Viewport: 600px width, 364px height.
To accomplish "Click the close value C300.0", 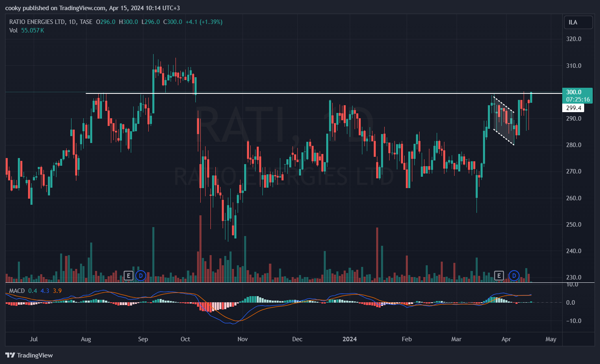I will 173,22.
